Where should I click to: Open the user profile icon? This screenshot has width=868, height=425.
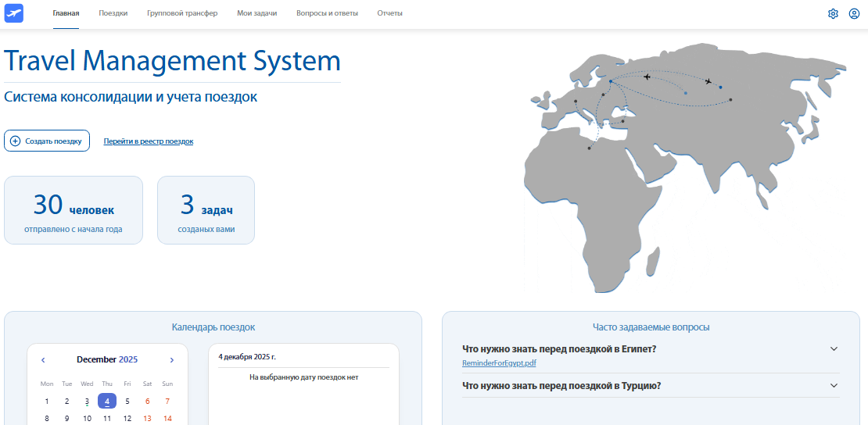point(854,13)
